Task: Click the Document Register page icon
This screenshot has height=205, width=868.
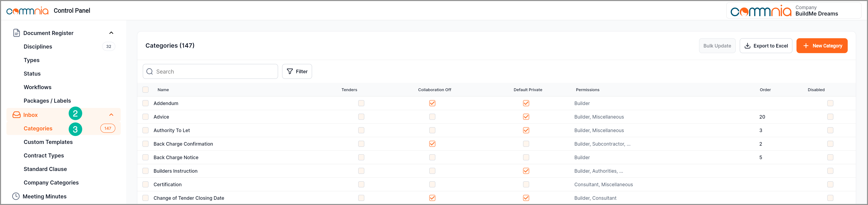Action: tap(16, 33)
